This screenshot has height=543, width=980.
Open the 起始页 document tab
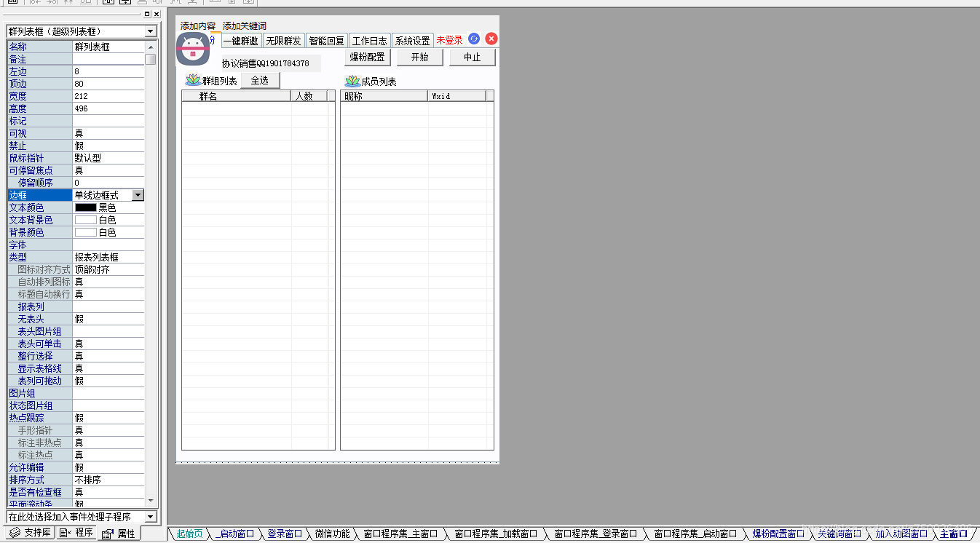tap(190, 534)
